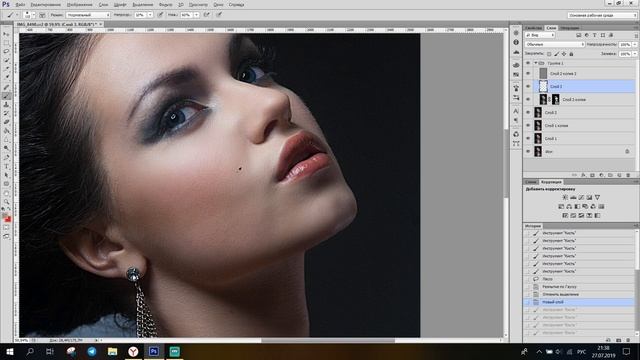Select the Pen tool
The image size is (640, 360).
(x=6, y=158)
